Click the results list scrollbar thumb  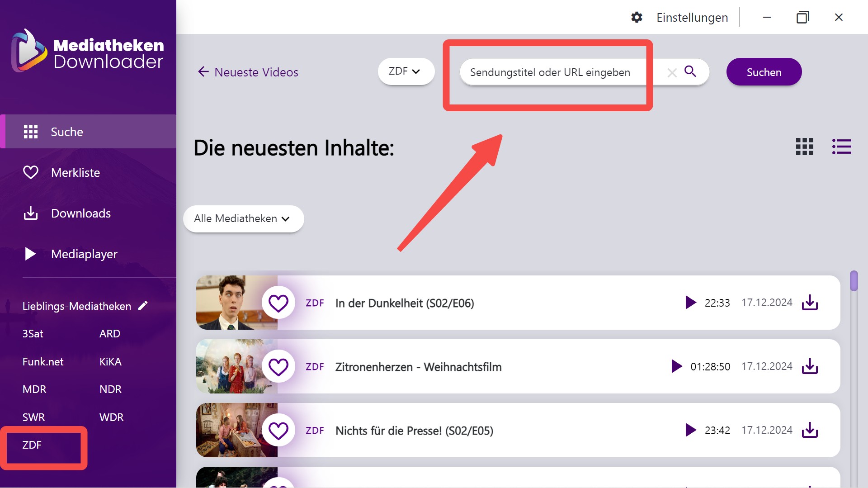[x=854, y=281]
